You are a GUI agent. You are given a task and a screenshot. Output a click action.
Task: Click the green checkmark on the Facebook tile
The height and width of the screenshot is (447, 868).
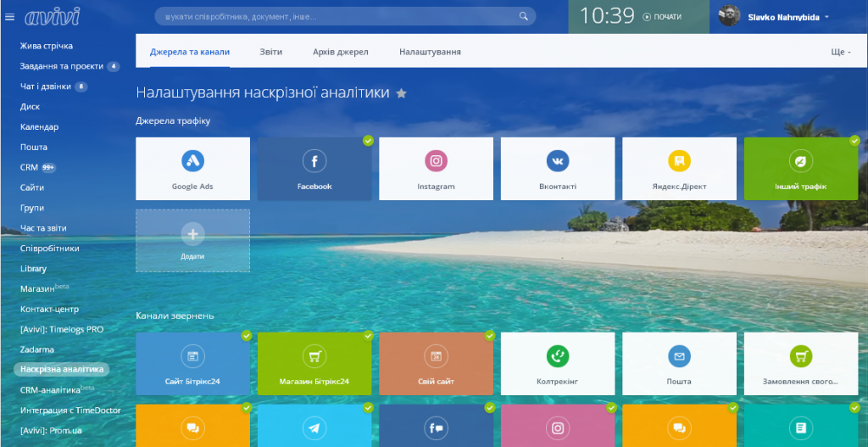[x=368, y=141]
